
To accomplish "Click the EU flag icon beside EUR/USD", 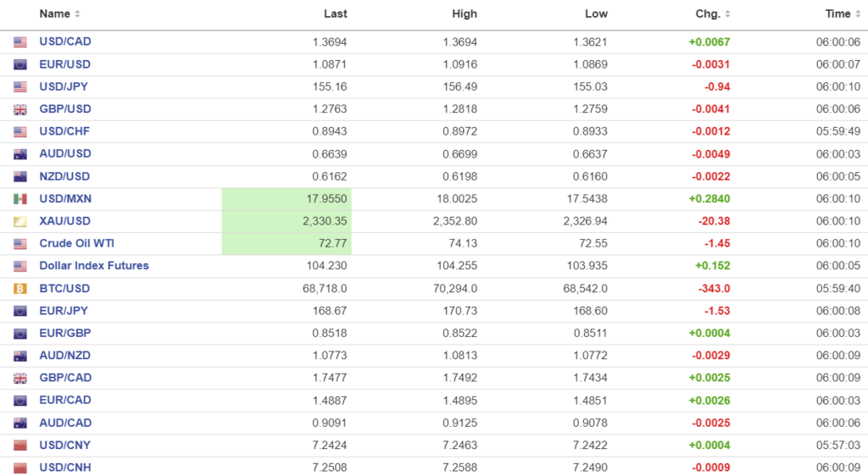I will pyautogui.click(x=20, y=64).
